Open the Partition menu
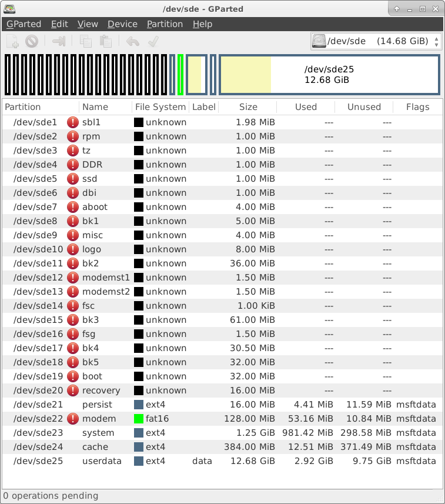The width and height of the screenshot is (445, 504). [165, 24]
